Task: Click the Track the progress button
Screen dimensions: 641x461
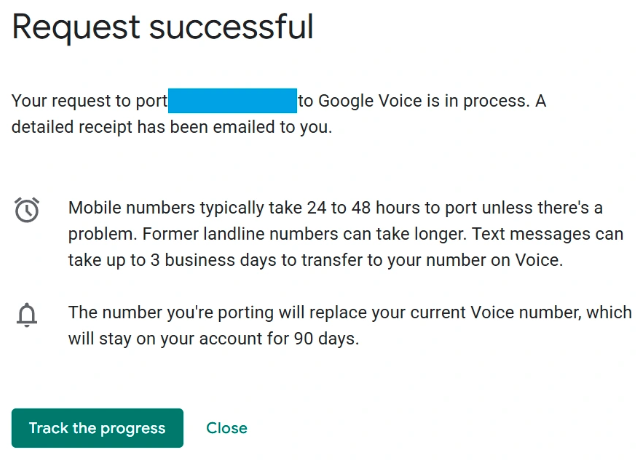Action: (97, 428)
